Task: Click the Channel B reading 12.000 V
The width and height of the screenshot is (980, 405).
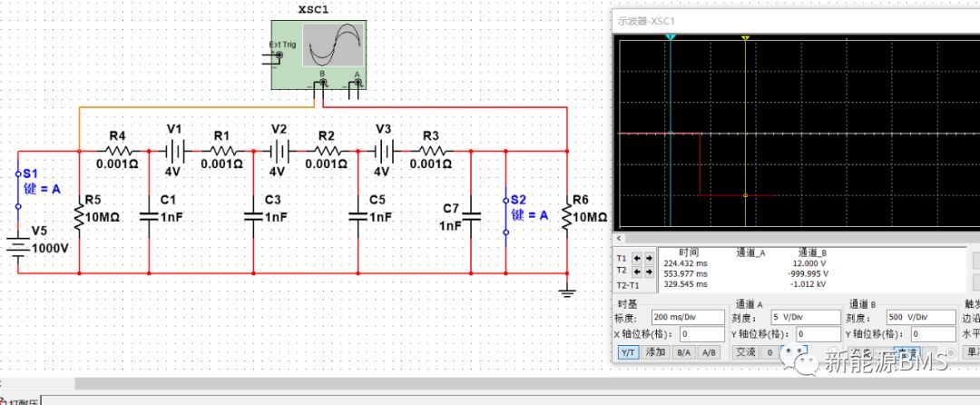Action: [x=810, y=263]
